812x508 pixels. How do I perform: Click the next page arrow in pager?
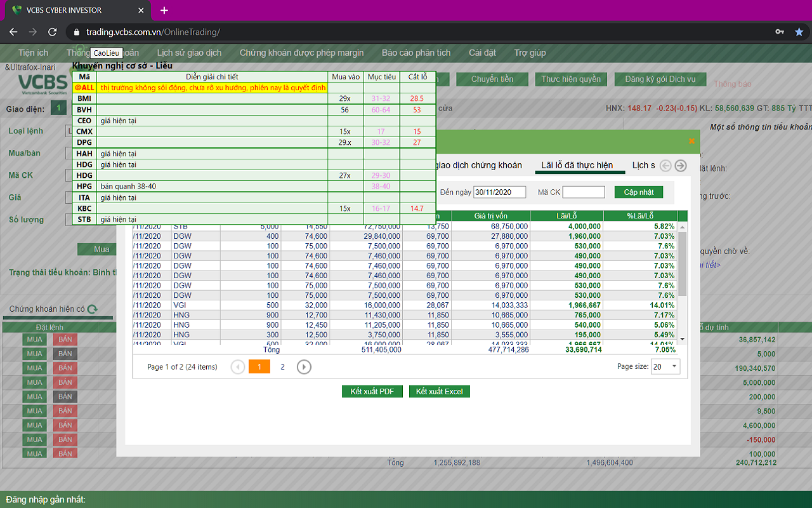(x=304, y=366)
